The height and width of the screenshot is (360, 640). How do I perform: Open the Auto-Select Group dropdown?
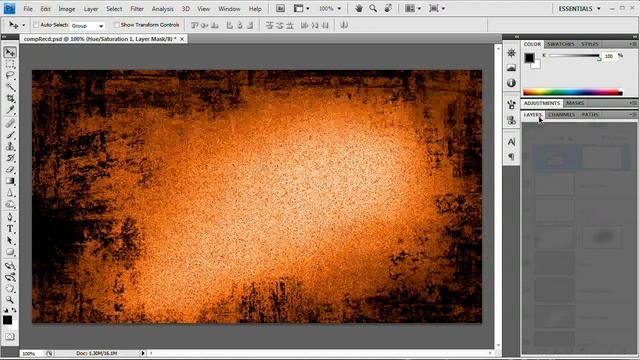[x=87, y=26]
